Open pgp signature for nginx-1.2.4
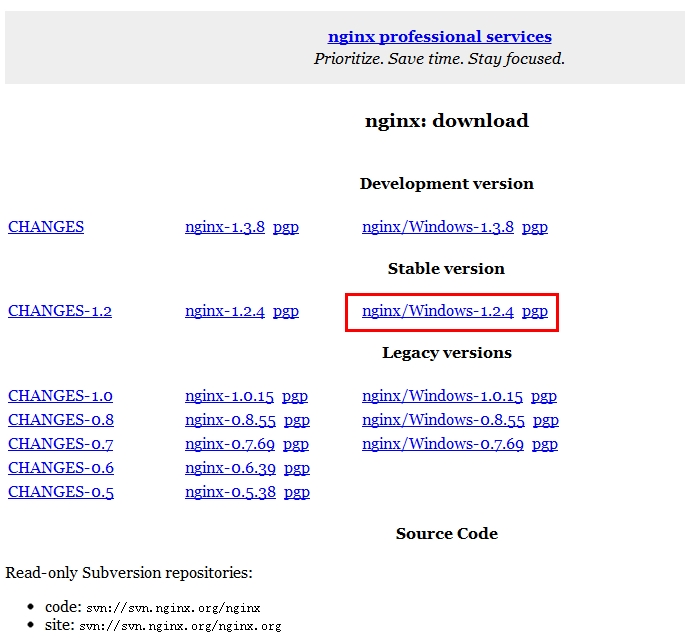 click(286, 312)
